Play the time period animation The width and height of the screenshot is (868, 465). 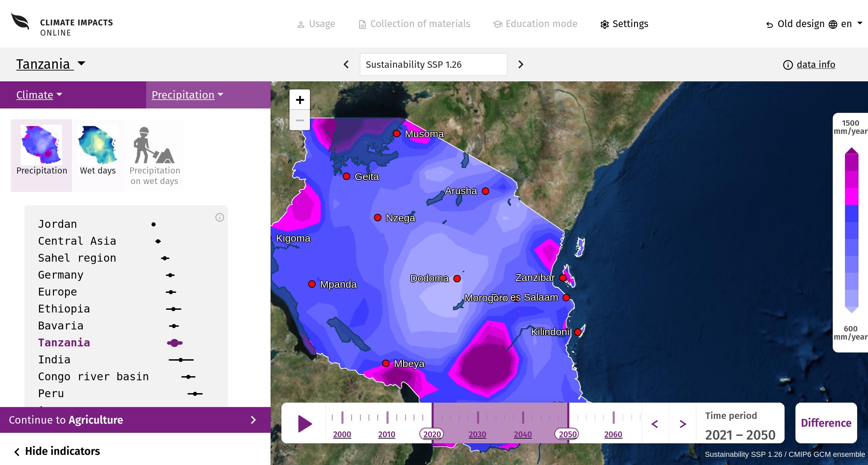click(304, 424)
